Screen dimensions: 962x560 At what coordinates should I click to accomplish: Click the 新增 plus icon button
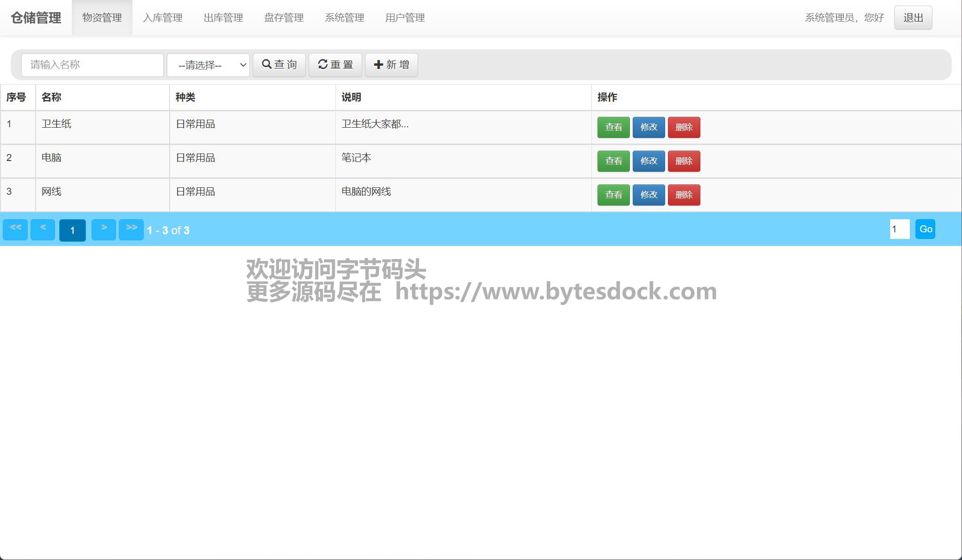point(391,65)
